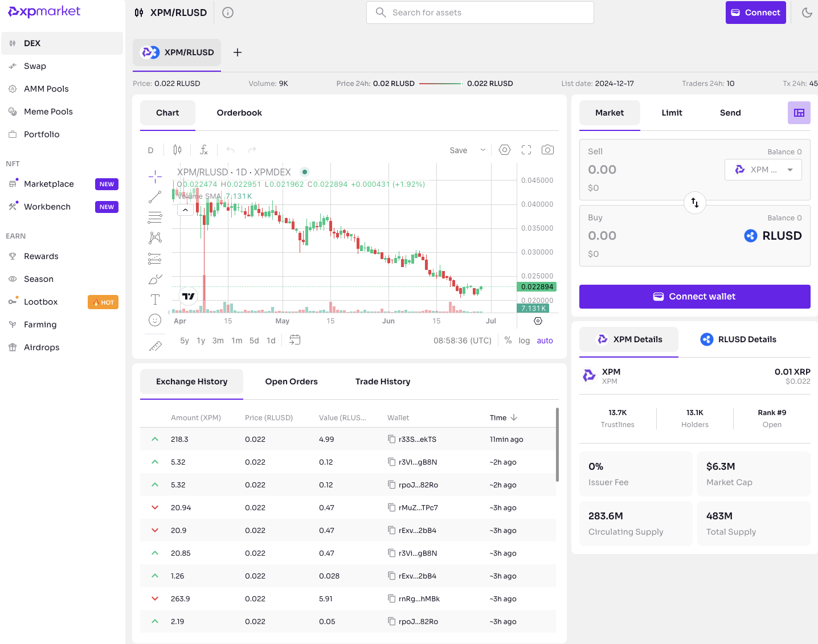Open the Trade History tab
The image size is (818, 644).
coord(383,382)
